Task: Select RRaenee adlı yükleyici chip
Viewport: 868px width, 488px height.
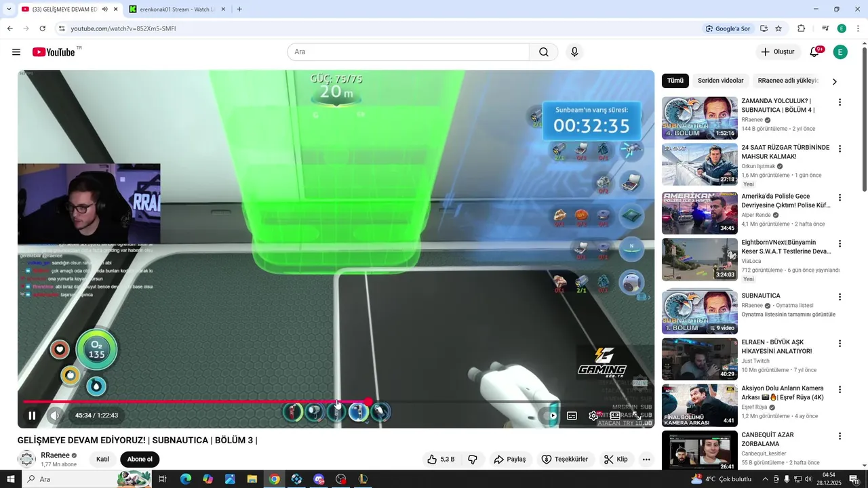Action: coord(788,81)
